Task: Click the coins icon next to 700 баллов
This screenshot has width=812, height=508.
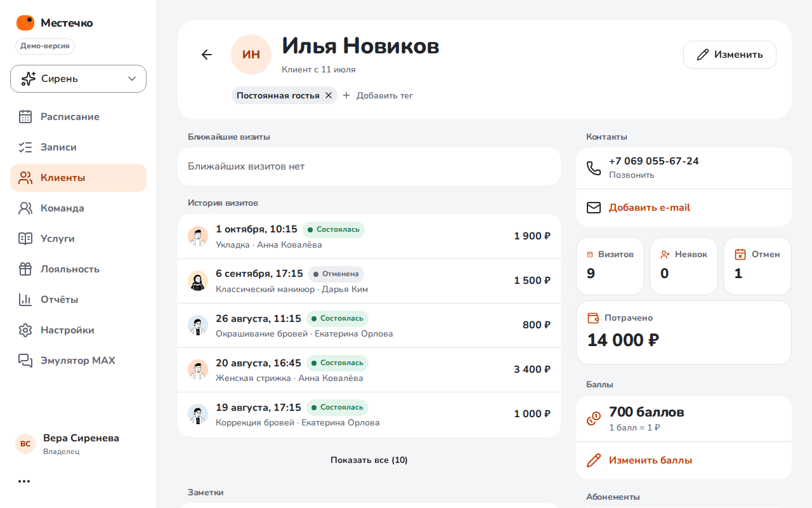Action: [594, 418]
